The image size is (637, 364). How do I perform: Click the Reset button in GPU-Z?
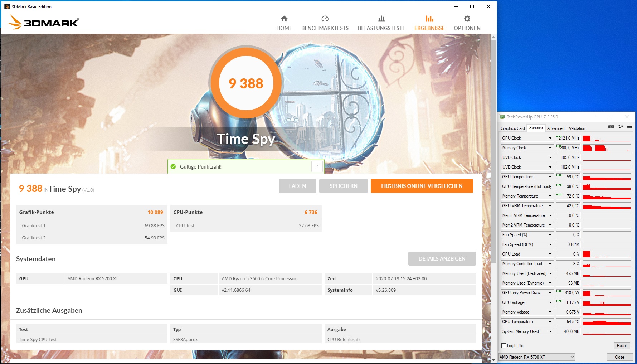click(622, 346)
